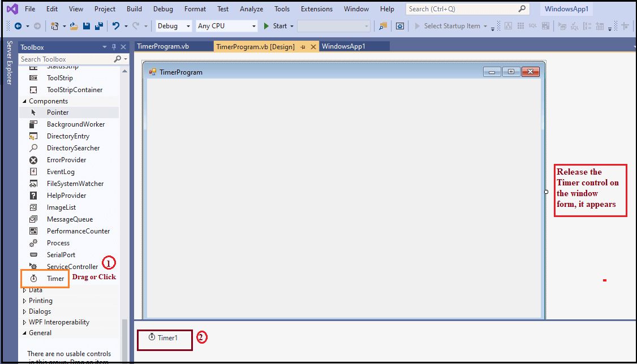Image resolution: width=637 pixels, height=364 pixels.
Task: Close the TimerProgram.vb [Design] tab
Action: [x=313, y=47]
